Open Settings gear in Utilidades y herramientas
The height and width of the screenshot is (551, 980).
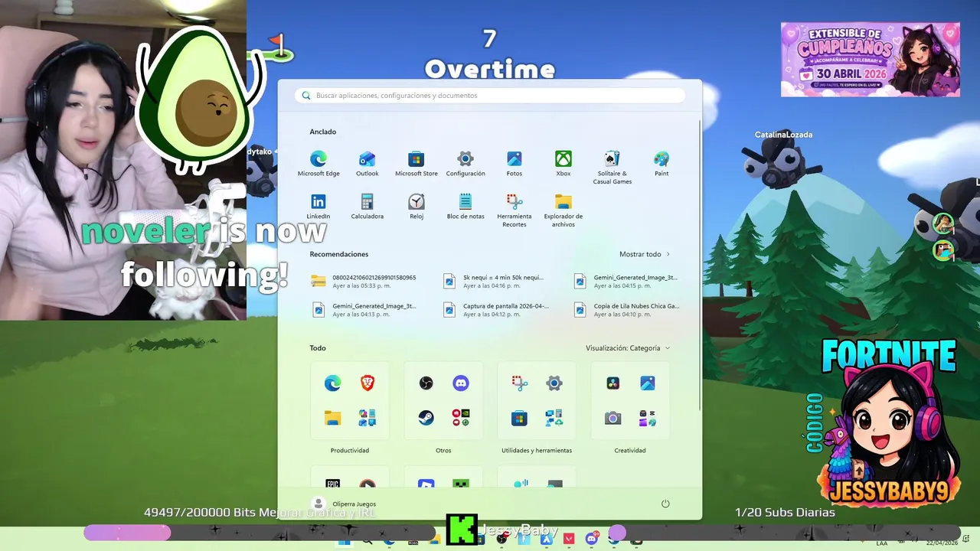pyautogui.click(x=554, y=383)
